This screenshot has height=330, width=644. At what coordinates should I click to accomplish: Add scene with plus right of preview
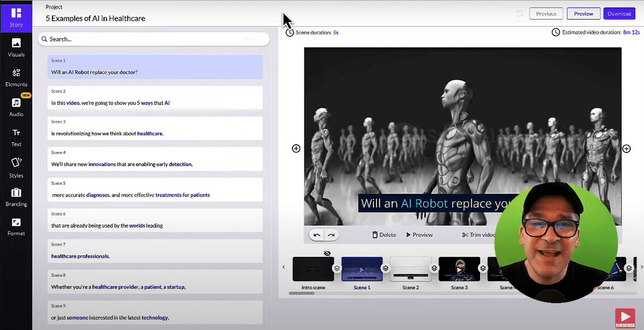(627, 148)
